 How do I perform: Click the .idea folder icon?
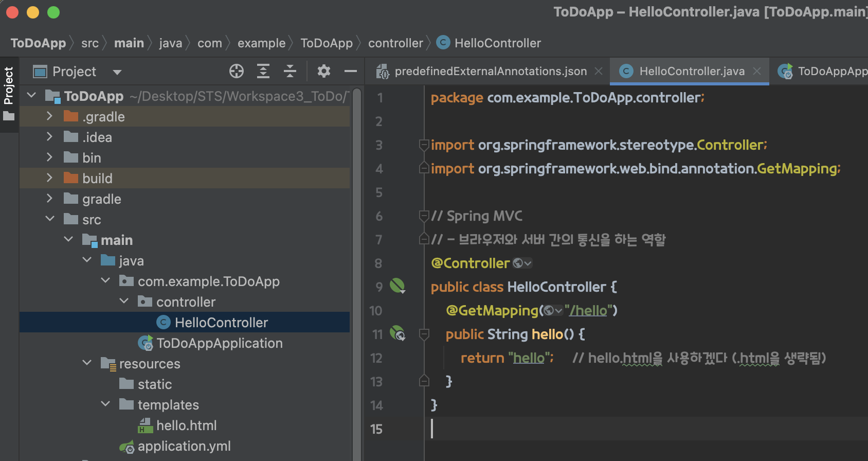pyautogui.click(x=71, y=136)
